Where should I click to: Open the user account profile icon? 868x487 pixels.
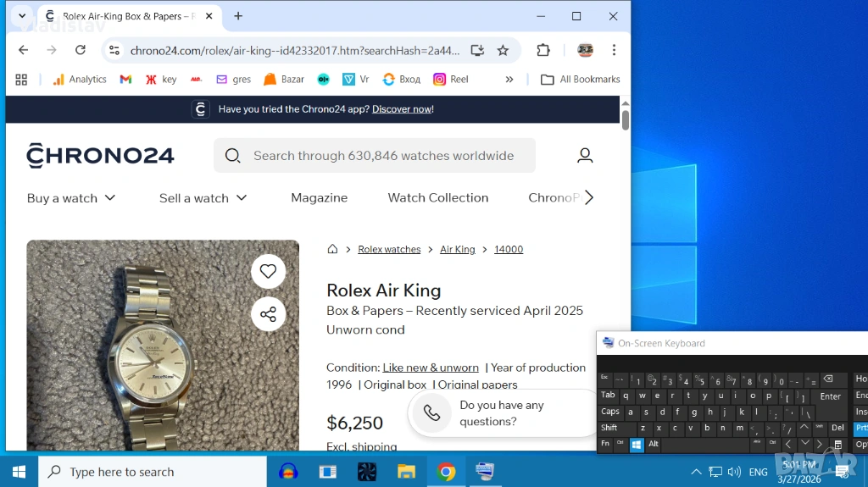tap(585, 155)
